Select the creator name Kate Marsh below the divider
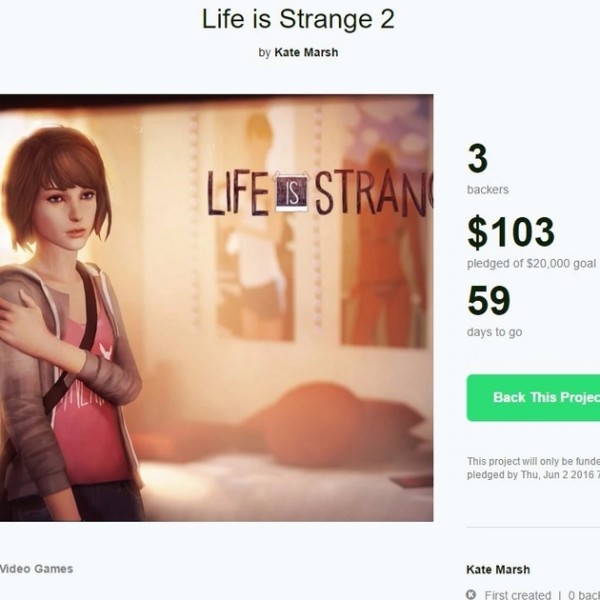600x600 pixels. [498, 569]
